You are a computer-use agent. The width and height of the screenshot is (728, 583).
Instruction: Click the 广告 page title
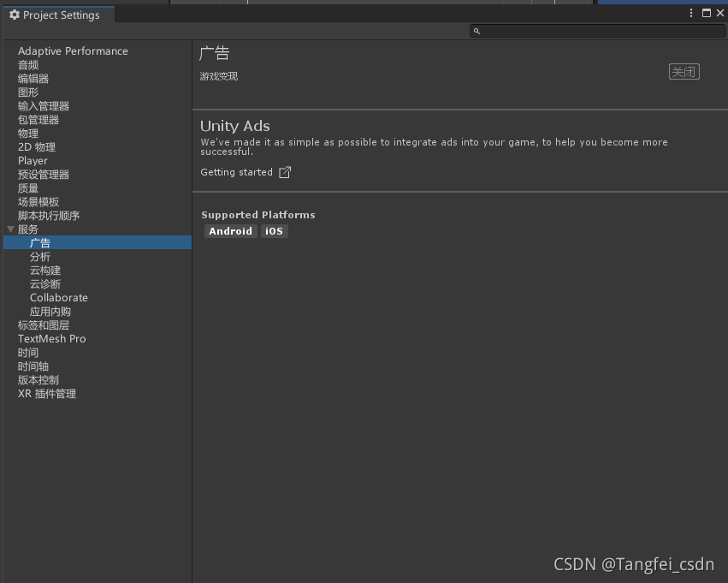pyautogui.click(x=214, y=53)
